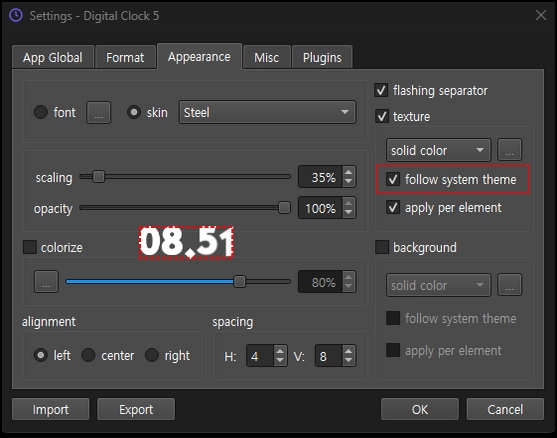
Task: Click the scaling slider handle
Action: point(98,176)
